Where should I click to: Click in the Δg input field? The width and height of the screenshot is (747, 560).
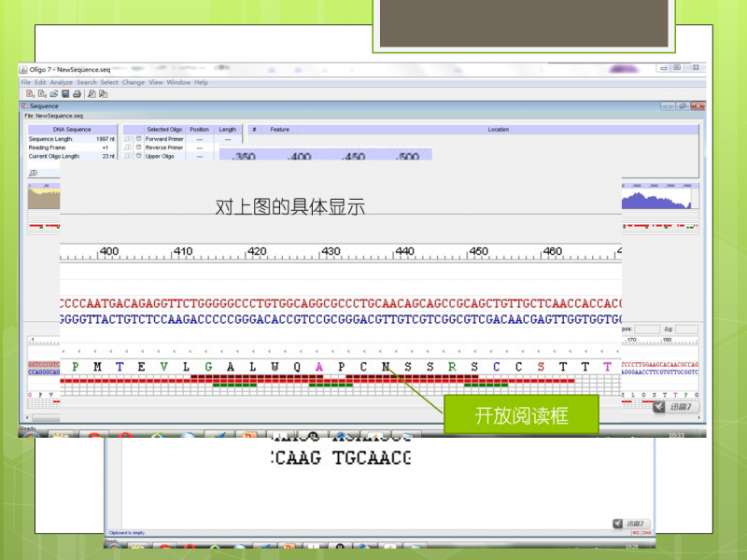coord(686,329)
